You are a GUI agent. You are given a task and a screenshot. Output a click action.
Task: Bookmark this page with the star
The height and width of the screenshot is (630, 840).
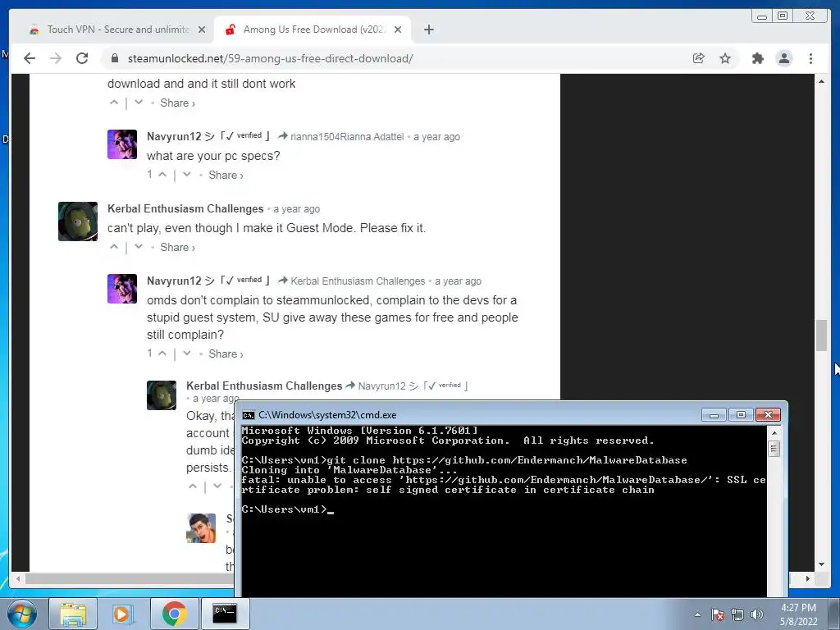point(725,58)
